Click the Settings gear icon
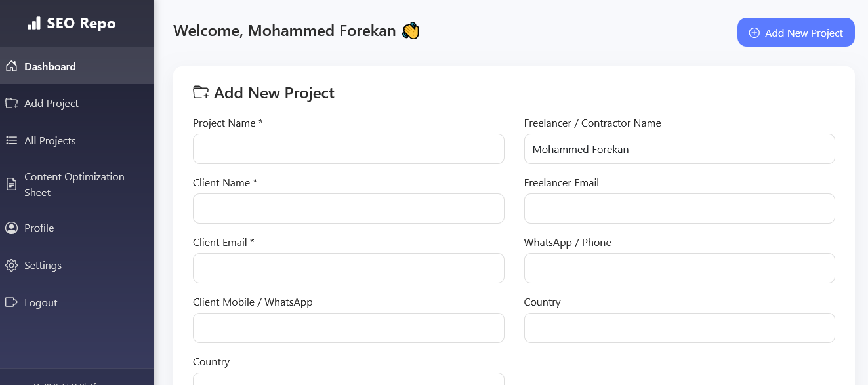This screenshot has width=868, height=385. click(11, 265)
